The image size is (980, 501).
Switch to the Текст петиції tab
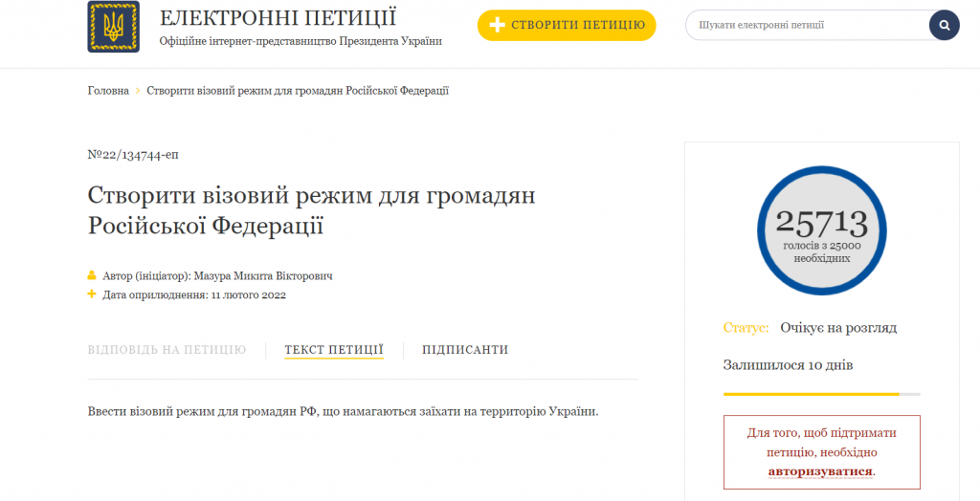(334, 350)
